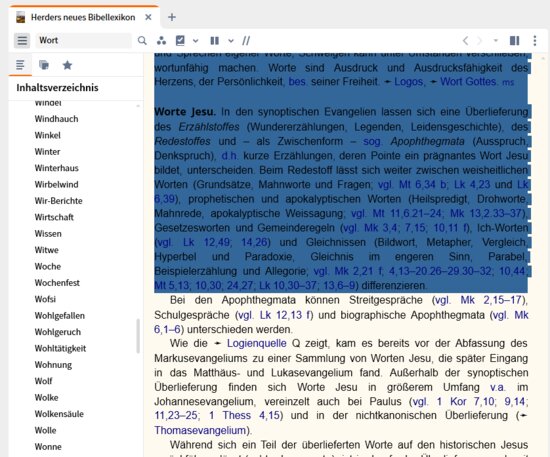Select Wissen in contents list
This screenshot has width=550, height=457.
[48, 234]
